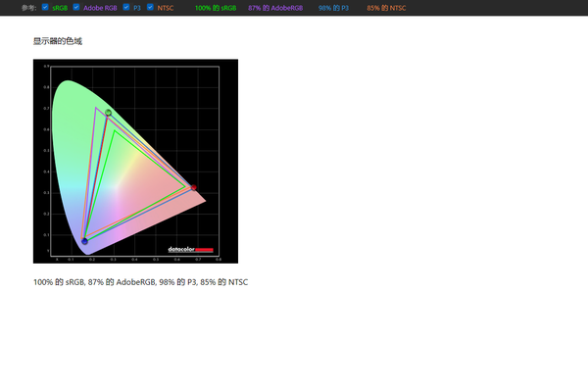Click the purple Adobe RGB label text
This screenshot has width=588, height=389.
(100, 8)
